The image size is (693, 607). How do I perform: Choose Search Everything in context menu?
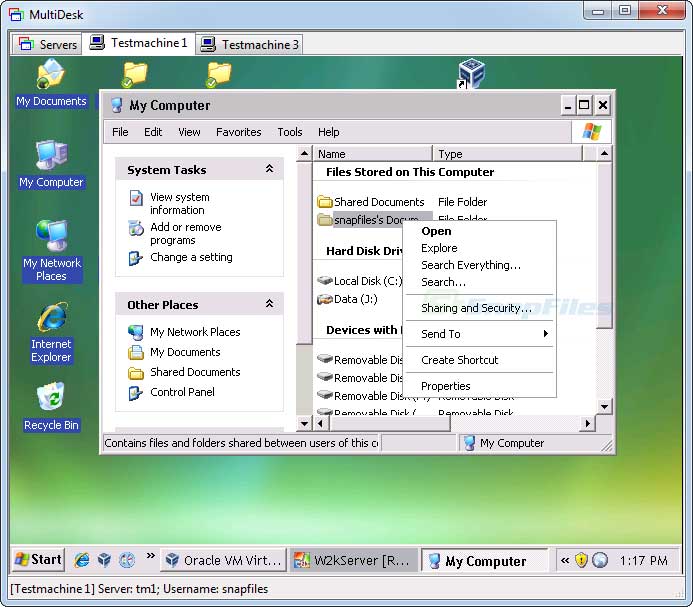click(480, 265)
